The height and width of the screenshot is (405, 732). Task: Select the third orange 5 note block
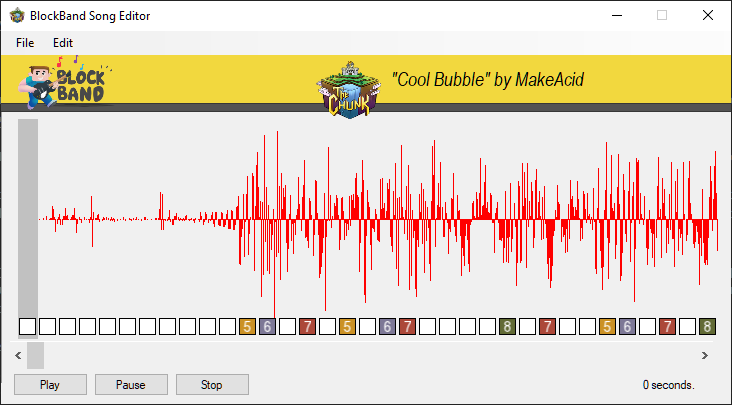click(x=607, y=327)
